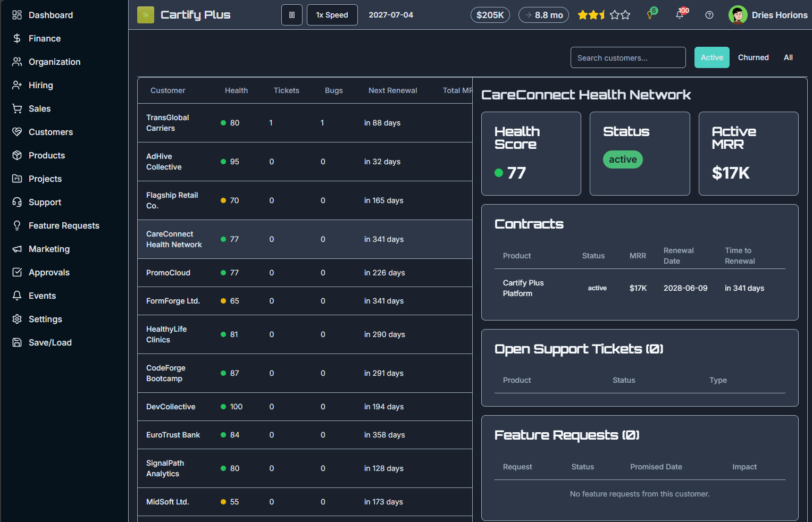Sort table by Bugs column
Screen dimensions: 812x522
coord(334,90)
